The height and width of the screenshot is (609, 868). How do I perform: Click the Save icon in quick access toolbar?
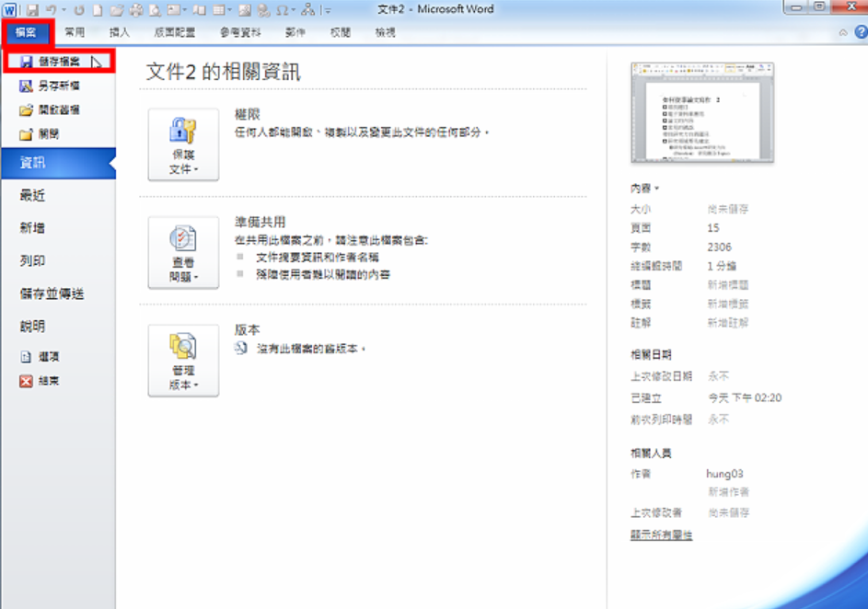click(x=32, y=9)
